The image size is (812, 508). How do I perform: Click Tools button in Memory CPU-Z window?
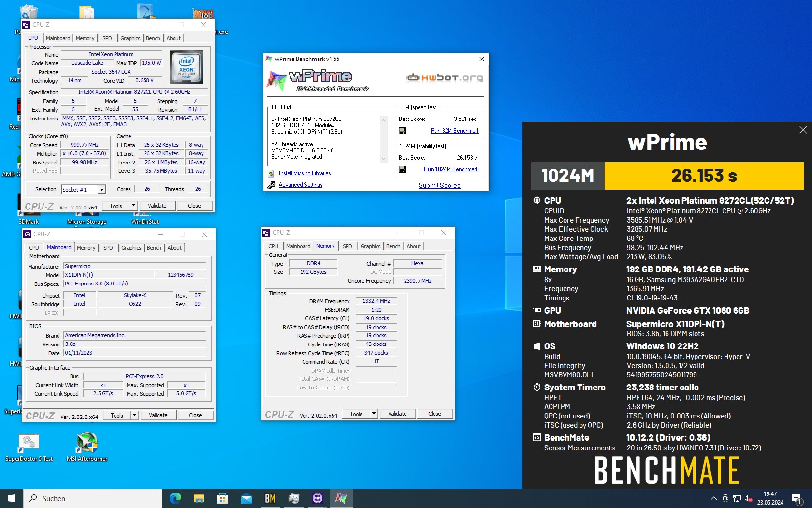356,414
